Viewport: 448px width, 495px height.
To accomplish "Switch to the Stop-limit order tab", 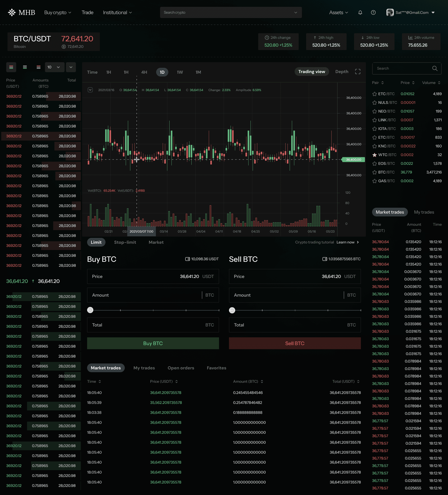I will pyautogui.click(x=125, y=242).
